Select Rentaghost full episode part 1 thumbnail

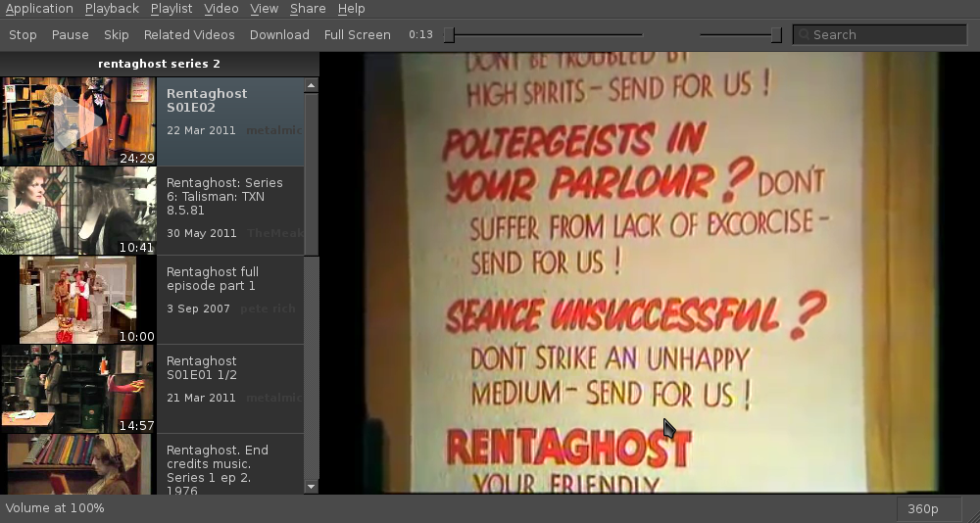[x=78, y=300]
